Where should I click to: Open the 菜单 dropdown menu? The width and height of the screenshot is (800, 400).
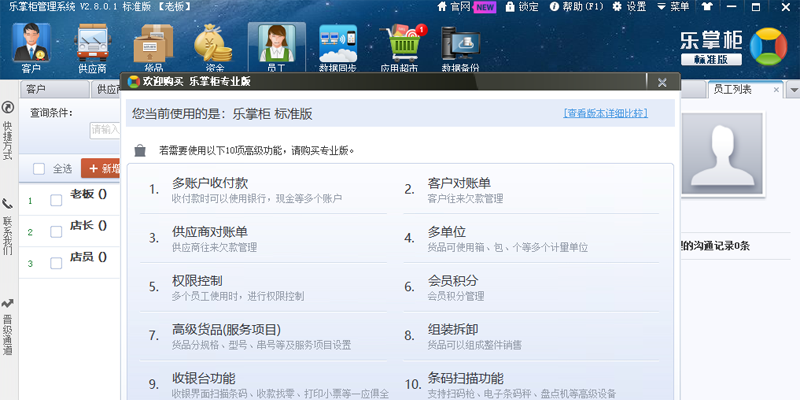(673, 7)
